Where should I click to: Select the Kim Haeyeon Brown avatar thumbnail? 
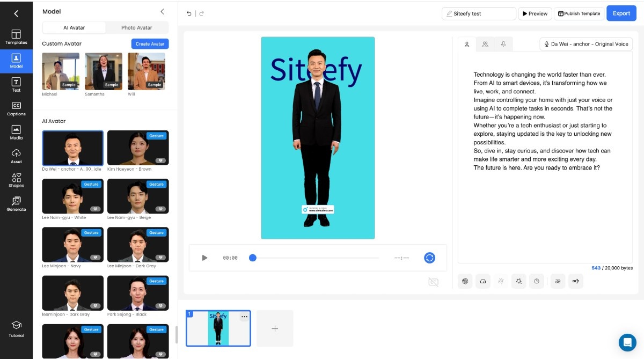click(138, 148)
